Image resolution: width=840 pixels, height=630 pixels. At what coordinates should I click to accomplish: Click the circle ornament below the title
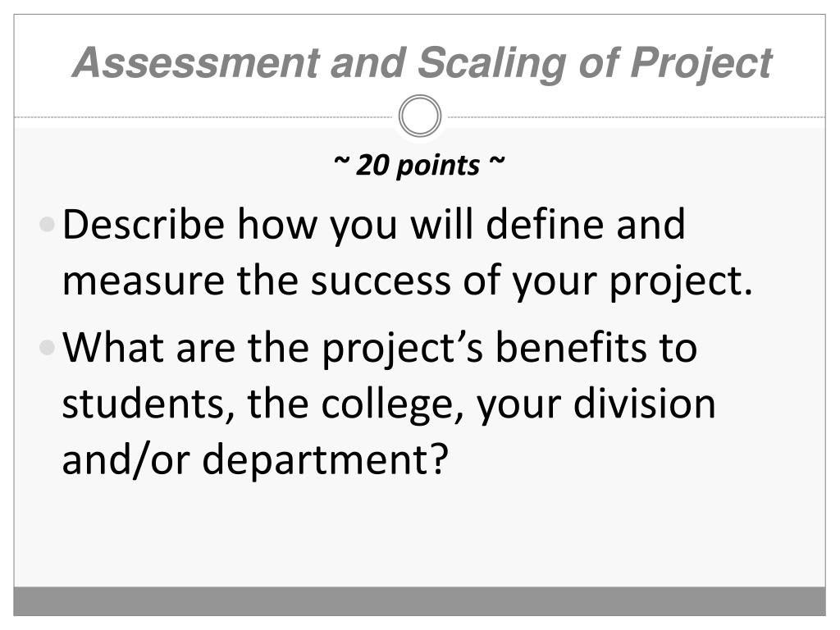coord(420,116)
